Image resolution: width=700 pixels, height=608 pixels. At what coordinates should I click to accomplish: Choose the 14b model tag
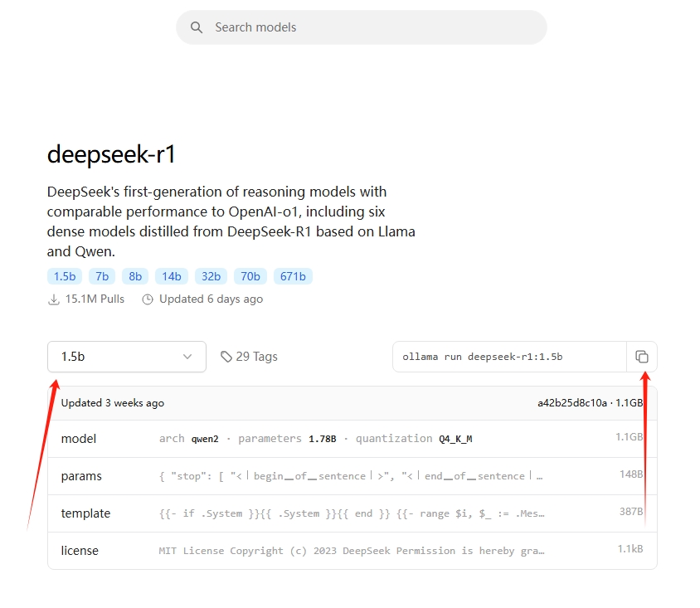pyautogui.click(x=172, y=276)
